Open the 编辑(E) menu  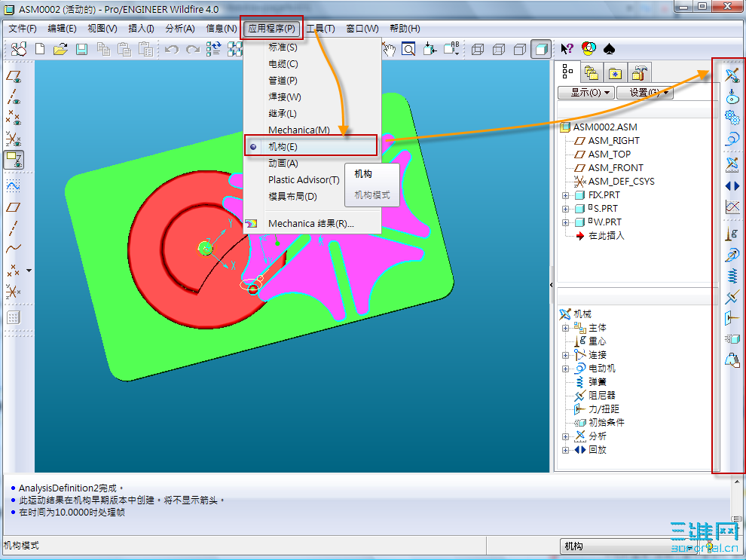[63, 29]
